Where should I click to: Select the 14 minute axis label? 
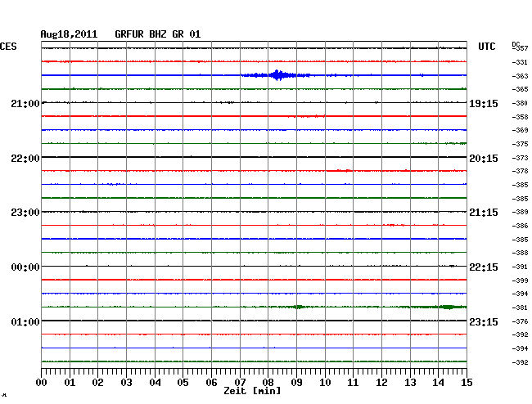(x=439, y=383)
